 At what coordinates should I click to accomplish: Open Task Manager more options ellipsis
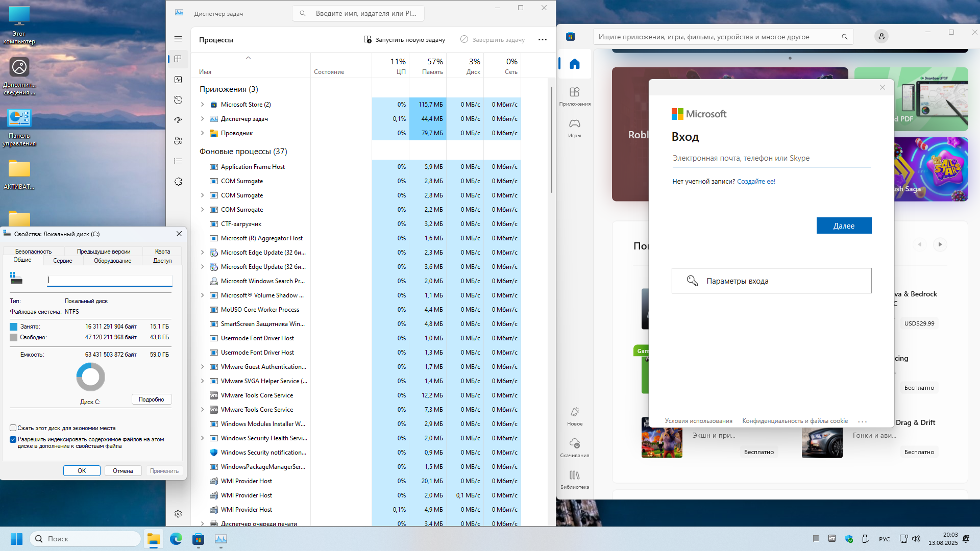[543, 39]
